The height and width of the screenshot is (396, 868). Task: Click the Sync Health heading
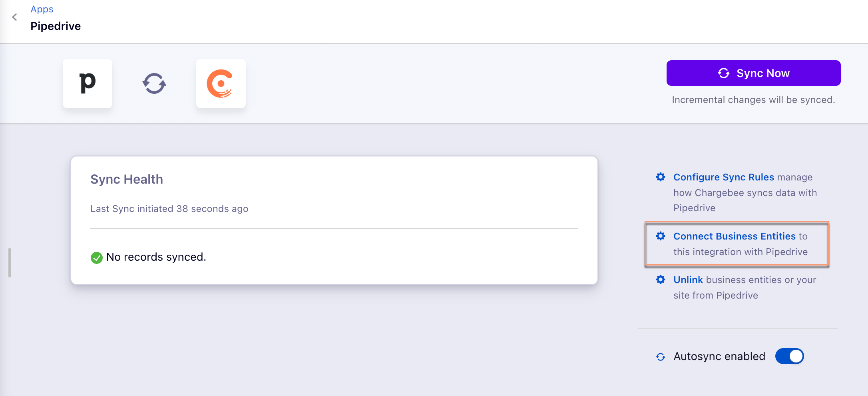(127, 179)
